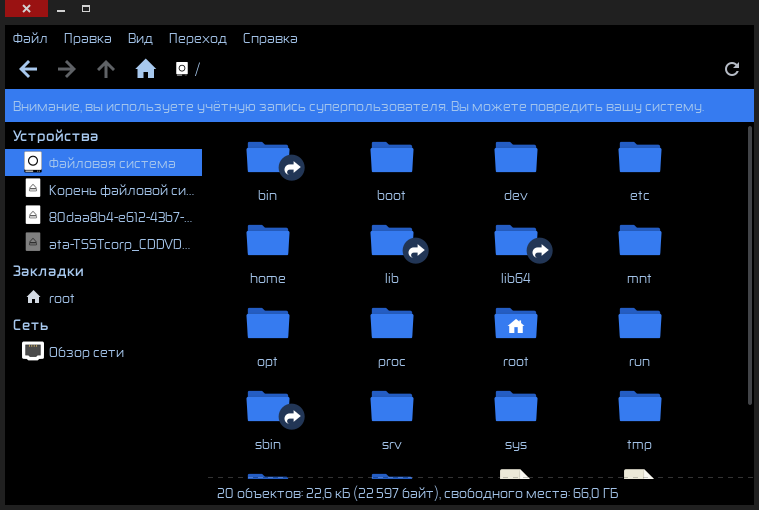
Task: Open the Справка menu
Action: point(270,38)
